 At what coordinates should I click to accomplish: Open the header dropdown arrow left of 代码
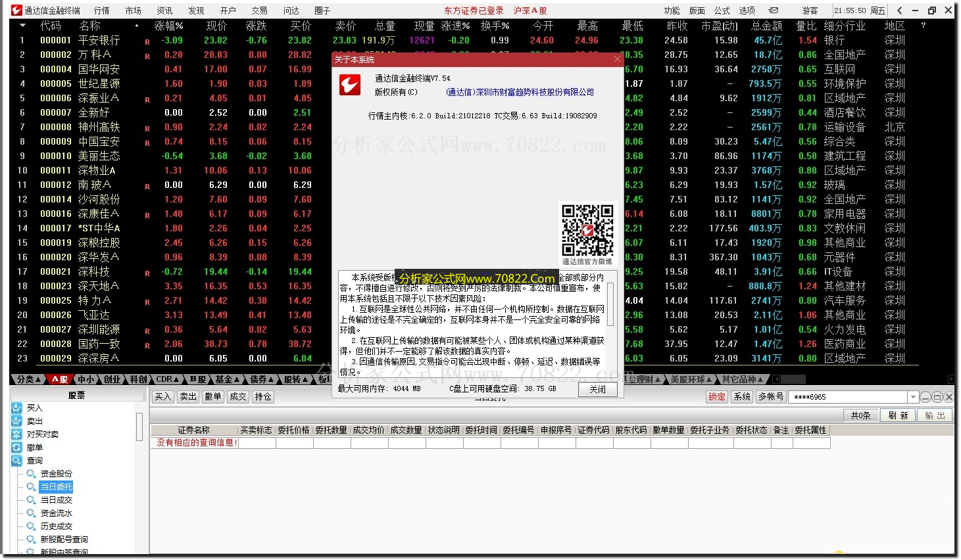coord(22,26)
